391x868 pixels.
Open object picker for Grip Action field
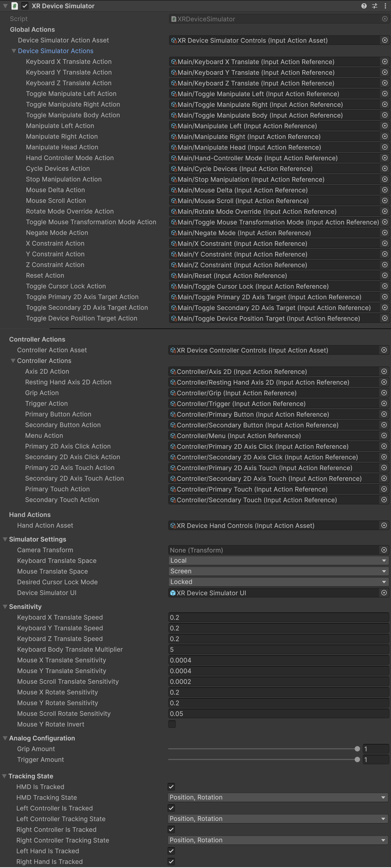point(384,392)
